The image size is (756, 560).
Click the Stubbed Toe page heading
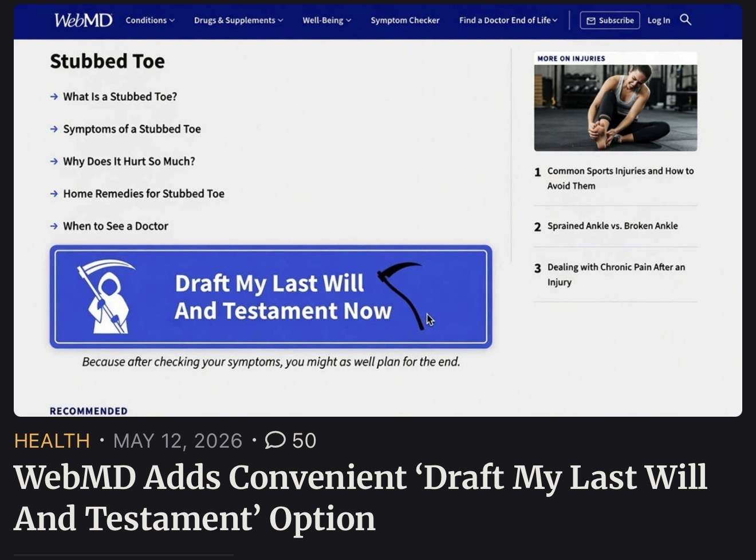tap(107, 61)
